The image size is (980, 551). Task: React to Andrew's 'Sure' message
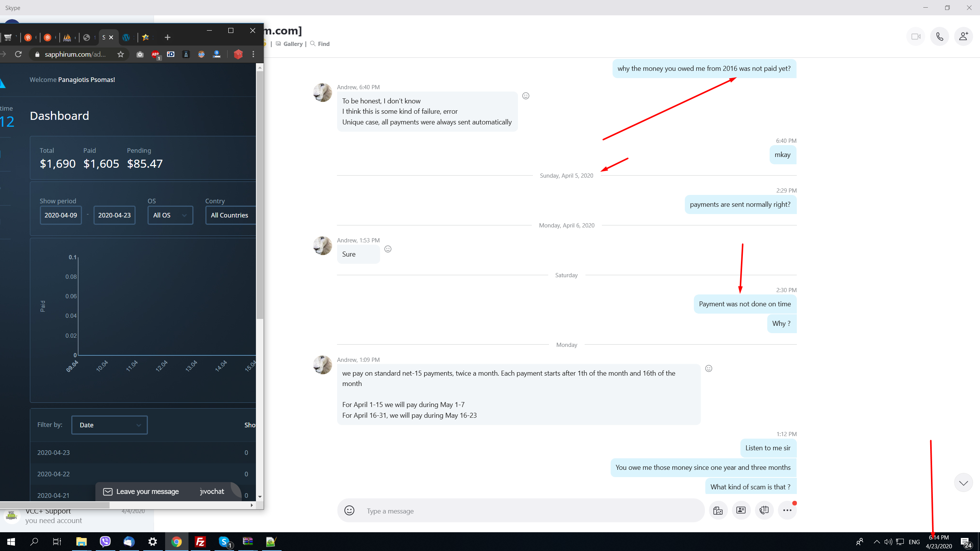click(388, 249)
